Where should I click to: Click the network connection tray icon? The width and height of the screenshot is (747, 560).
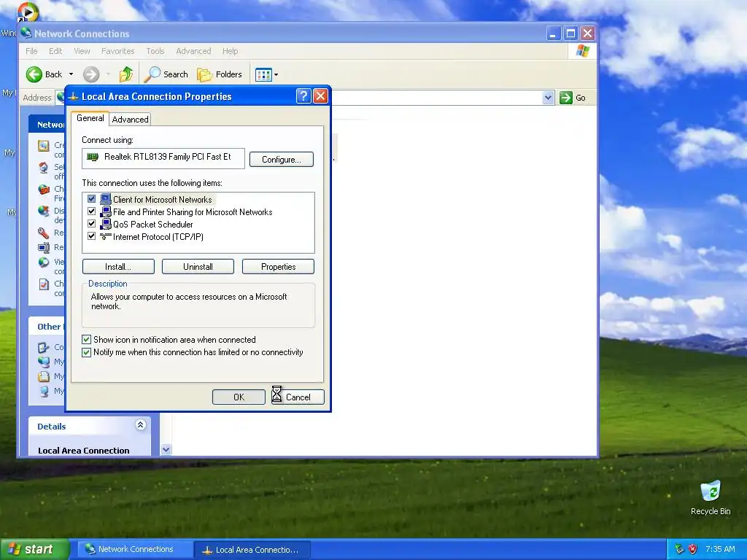(x=679, y=549)
